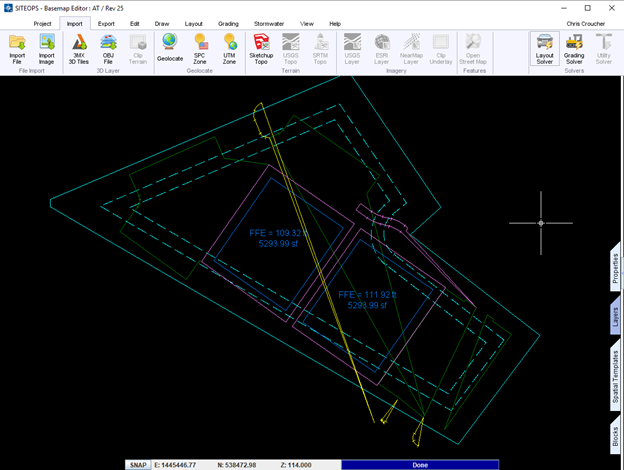Viewport: 624px width, 470px height.
Task: Open the Blocks side panel
Action: coord(615,438)
